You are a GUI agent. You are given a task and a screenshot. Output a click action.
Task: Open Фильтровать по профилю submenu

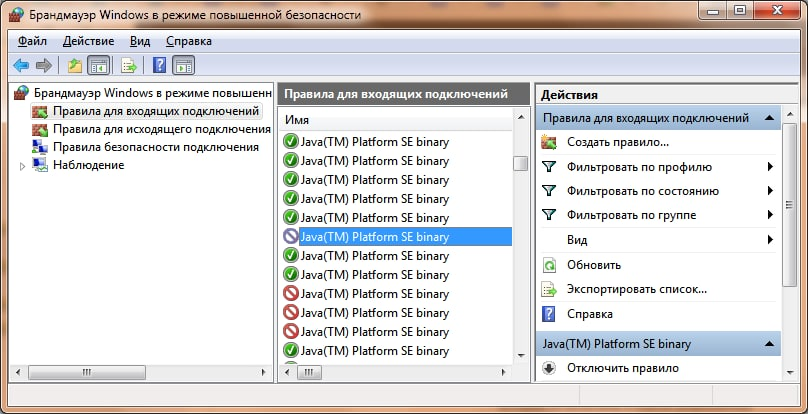639,166
